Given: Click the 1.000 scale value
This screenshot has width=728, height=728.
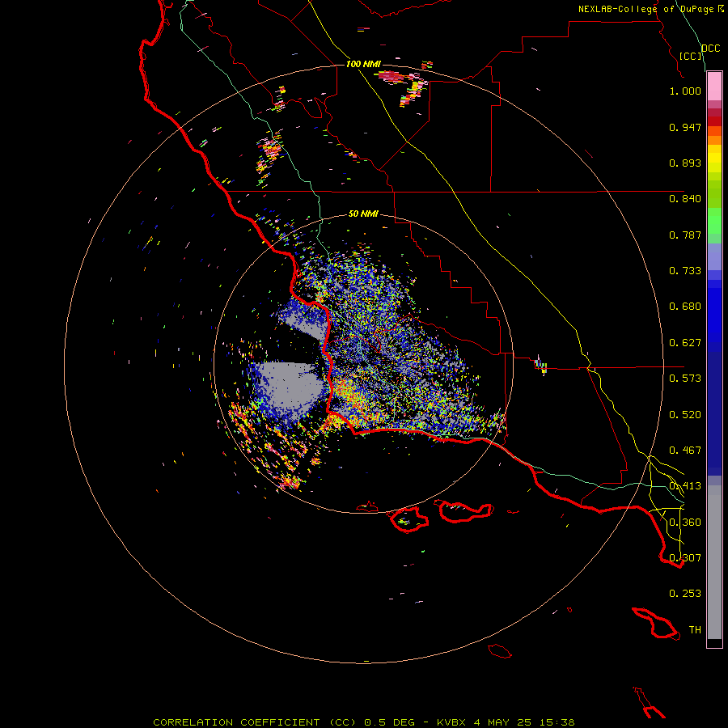Looking at the screenshot, I should pos(685,91).
